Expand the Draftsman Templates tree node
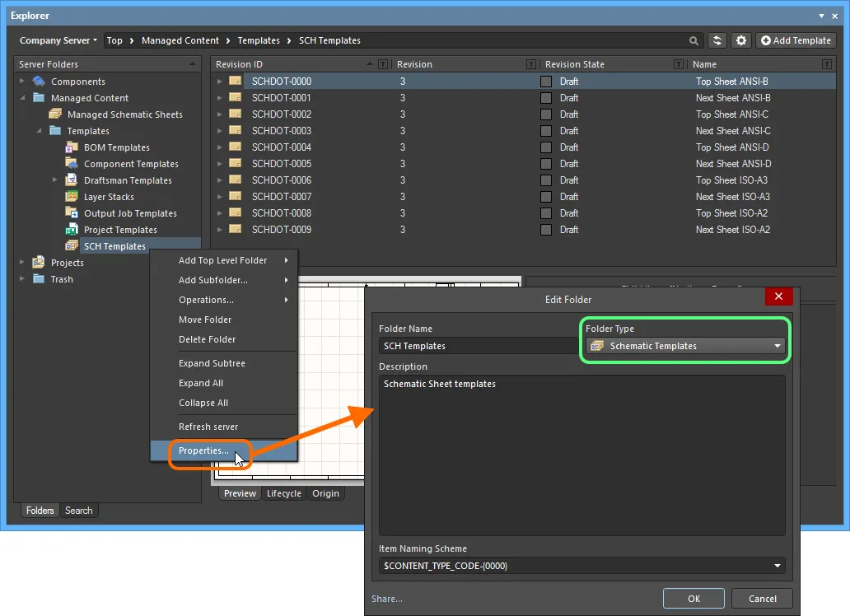850x616 pixels. pyautogui.click(x=54, y=180)
